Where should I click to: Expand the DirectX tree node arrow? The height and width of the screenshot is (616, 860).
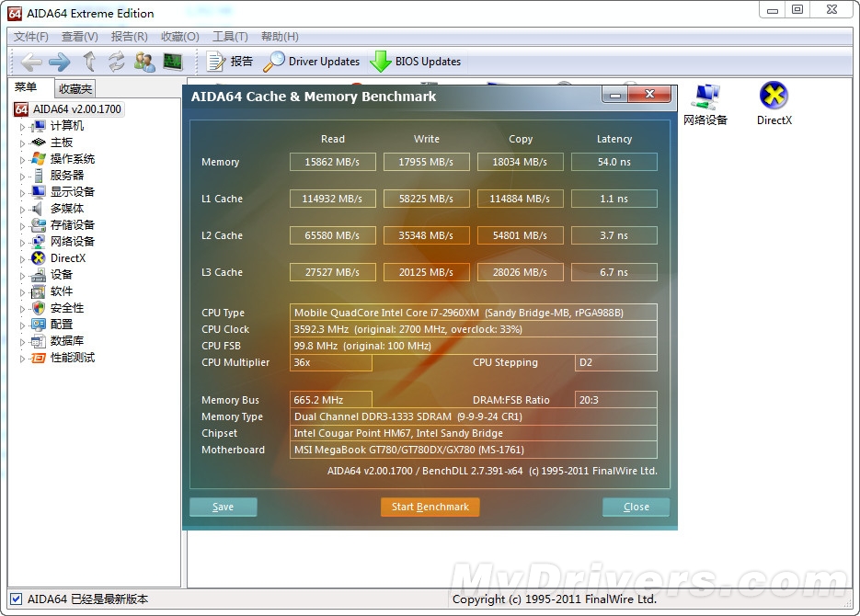pos(22,259)
